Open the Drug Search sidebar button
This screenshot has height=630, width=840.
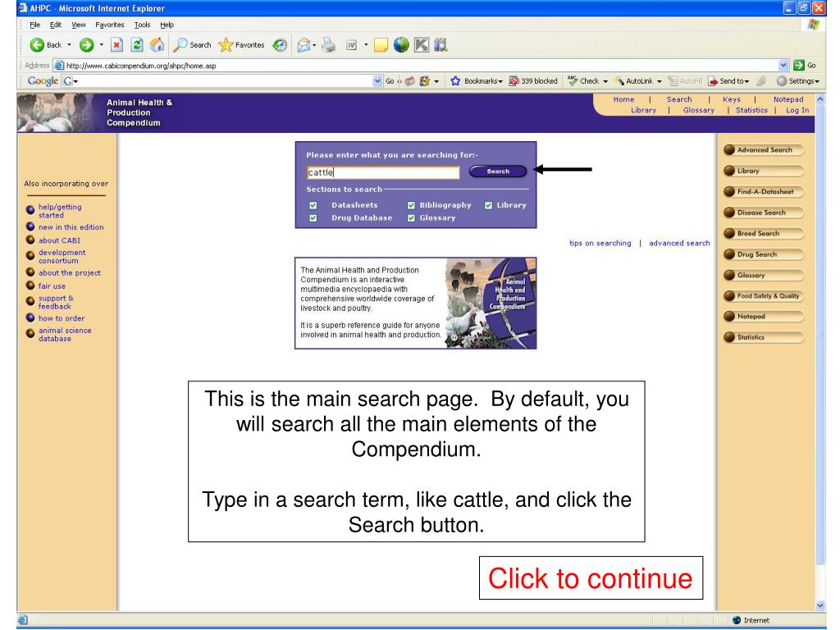(764, 254)
